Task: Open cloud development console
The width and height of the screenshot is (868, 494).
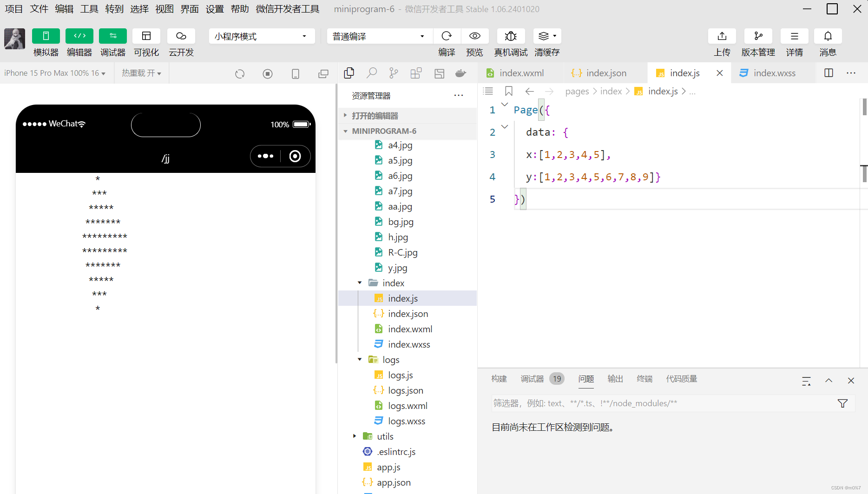Action: (181, 36)
